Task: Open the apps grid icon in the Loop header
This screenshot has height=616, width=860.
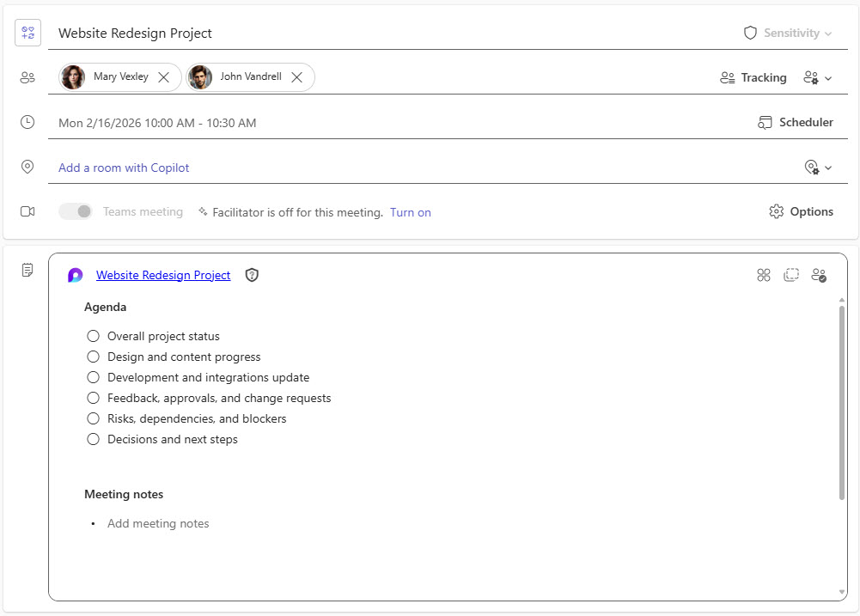Action: point(764,275)
